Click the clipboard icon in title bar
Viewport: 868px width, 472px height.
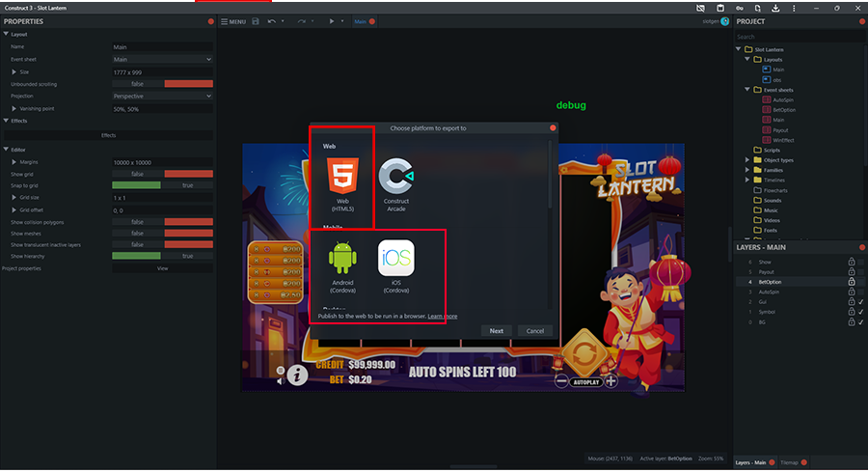[x=720, y=9]
